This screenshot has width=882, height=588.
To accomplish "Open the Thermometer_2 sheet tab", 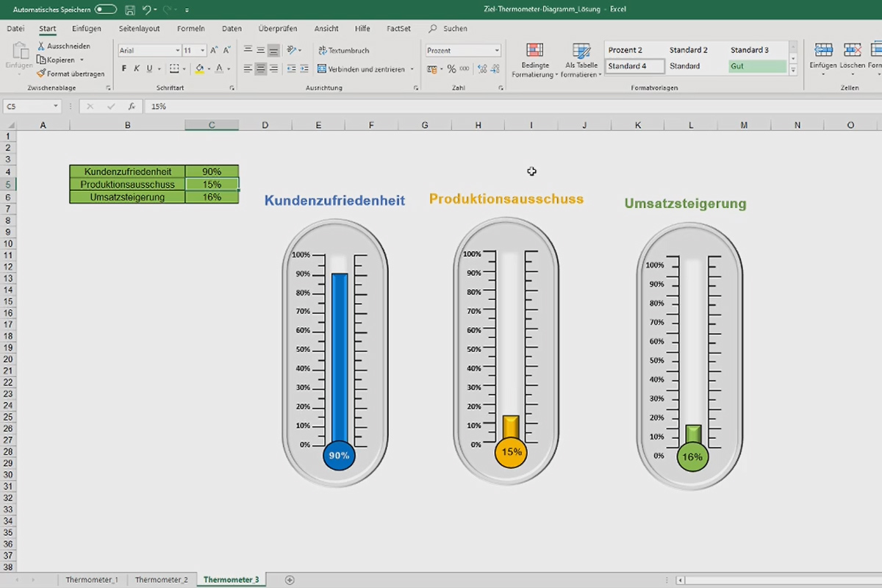I will point(161,580).
